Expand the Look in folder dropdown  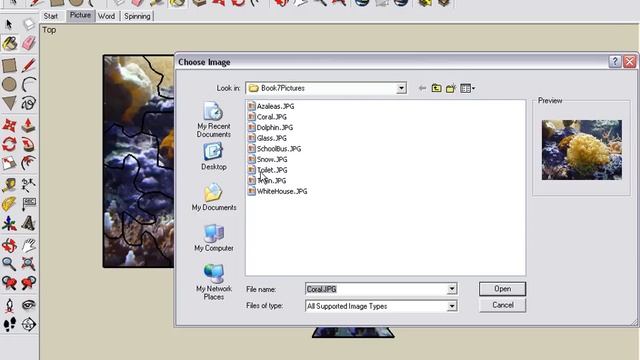(x=401, y=88)
